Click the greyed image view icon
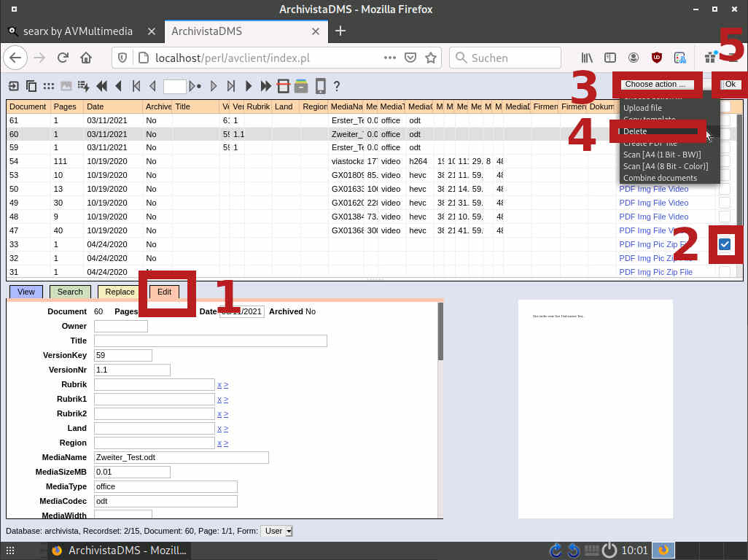Image resolution: width=748 pixels, height=560 pixels. 66,86
